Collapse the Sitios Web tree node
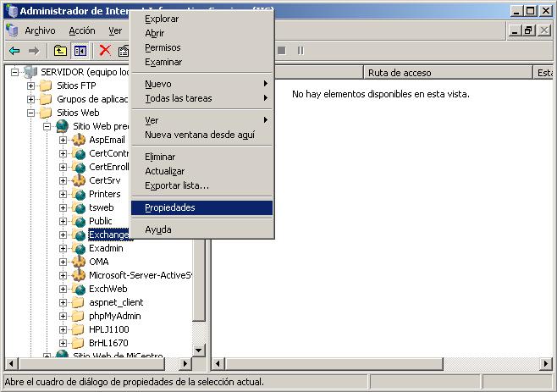 tap(31, 113)
